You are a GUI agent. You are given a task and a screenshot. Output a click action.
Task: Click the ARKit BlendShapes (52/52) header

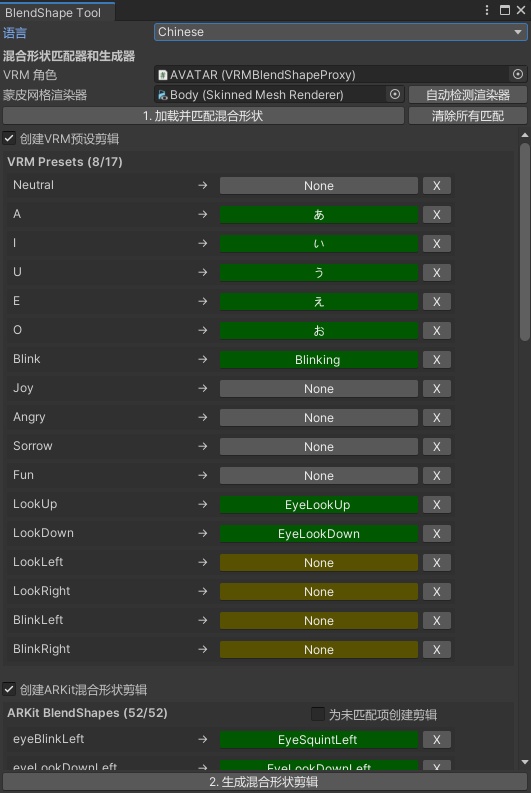[x=87, y=713]
